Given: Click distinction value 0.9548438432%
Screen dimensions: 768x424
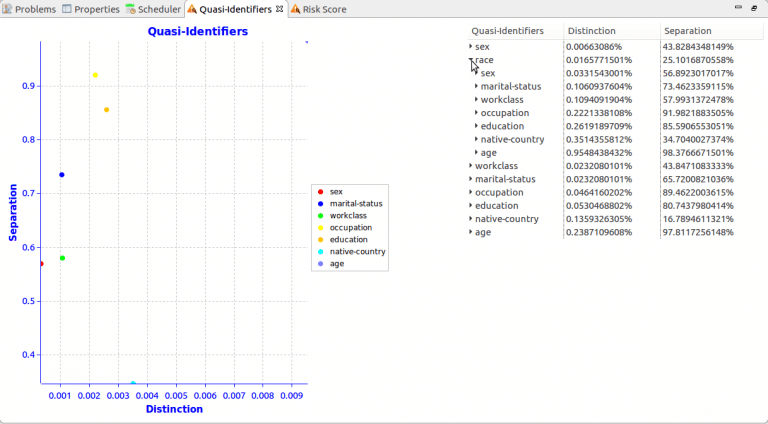Looking at the screenshot, I should [599, 152].
